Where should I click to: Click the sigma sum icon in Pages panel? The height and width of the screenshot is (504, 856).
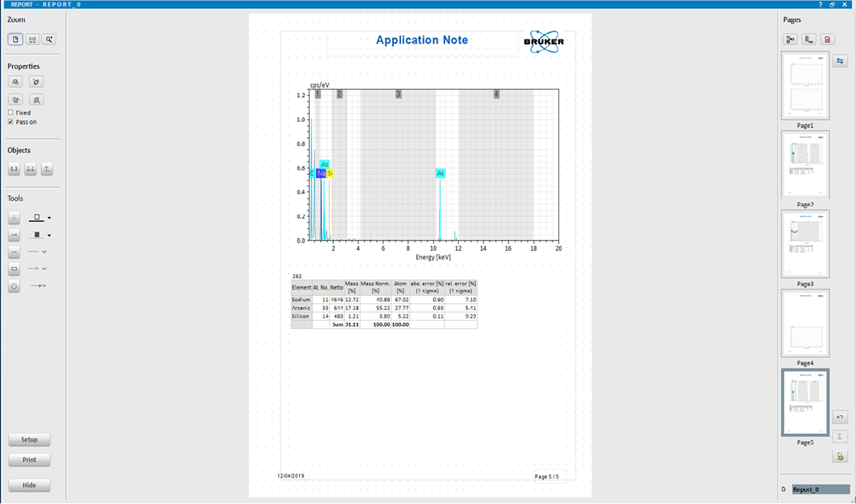pyautogui.click(x=840, y=436)
